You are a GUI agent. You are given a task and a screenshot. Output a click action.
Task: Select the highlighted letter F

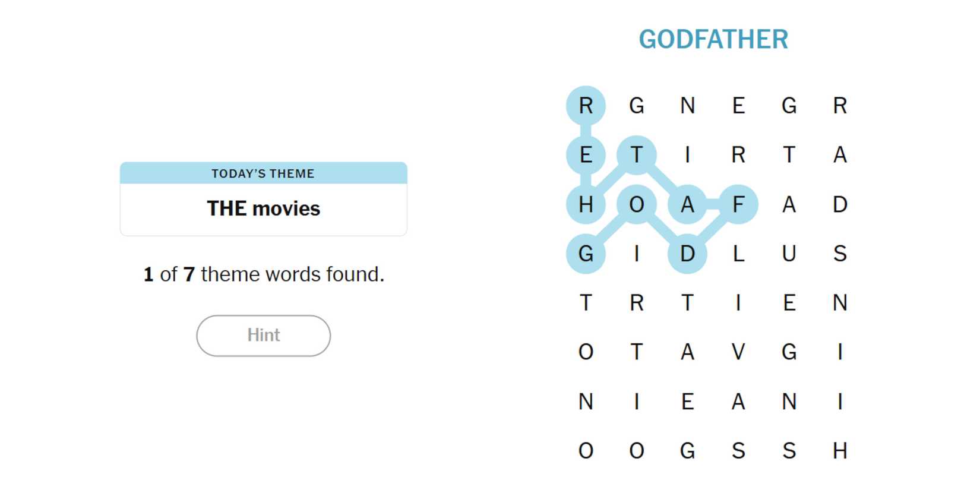pyautogui.click(x=738, y=204)
